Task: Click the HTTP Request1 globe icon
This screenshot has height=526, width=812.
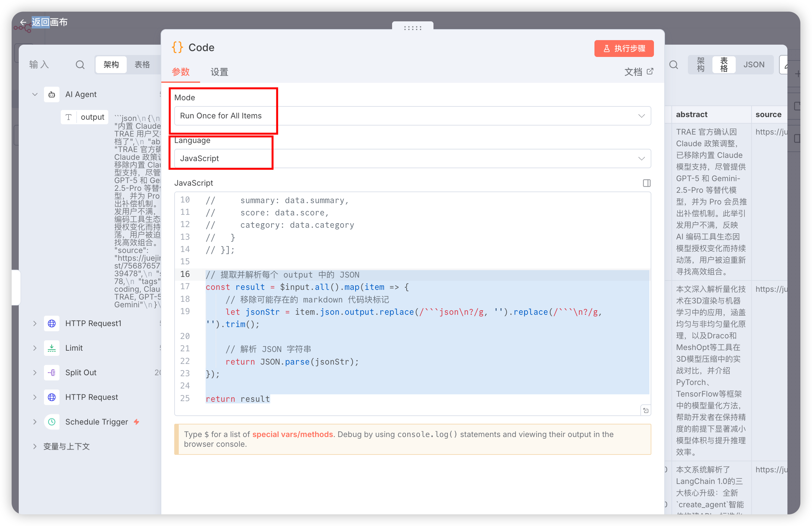Action: pos(52,323)
